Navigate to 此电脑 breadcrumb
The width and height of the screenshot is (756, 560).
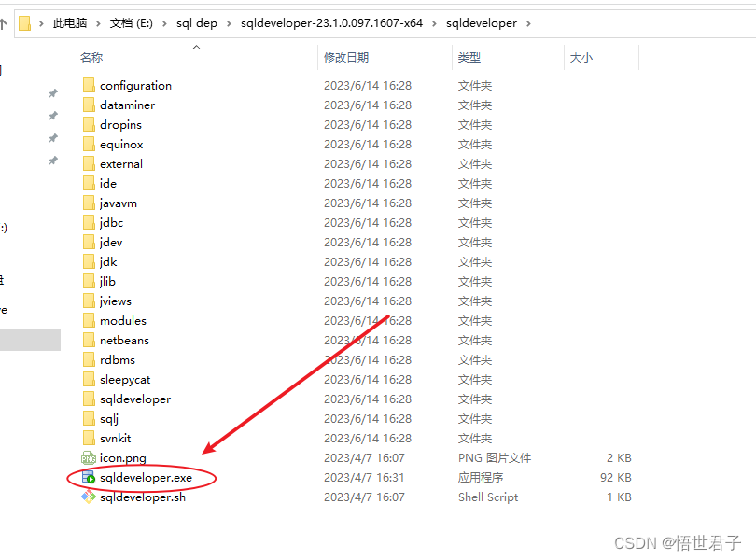click(x=70, y=23)
